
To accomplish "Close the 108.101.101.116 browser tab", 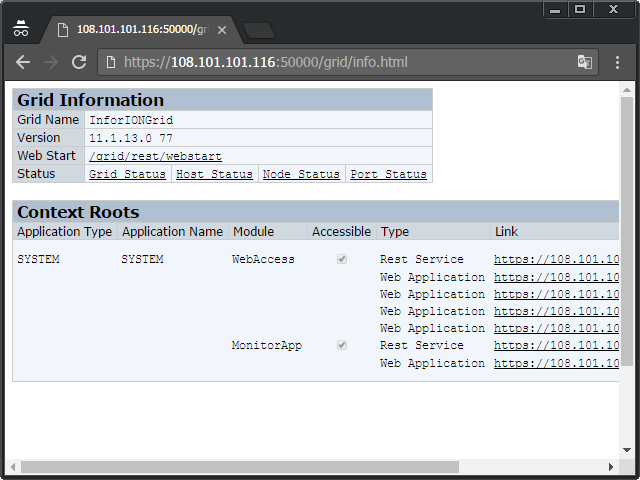I will 222,30.
